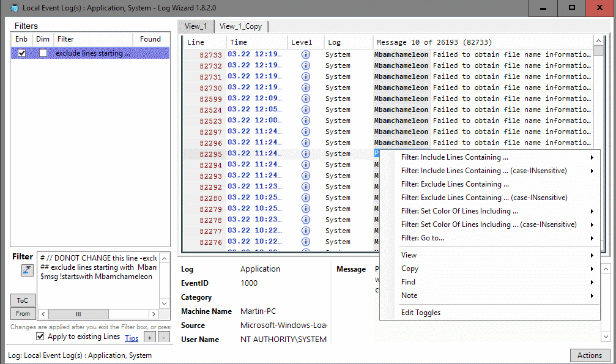This screenshot has height=364, width=616.
Task: Click the filter box horizontal scrollbar thumb
Action: pos(78,314)
